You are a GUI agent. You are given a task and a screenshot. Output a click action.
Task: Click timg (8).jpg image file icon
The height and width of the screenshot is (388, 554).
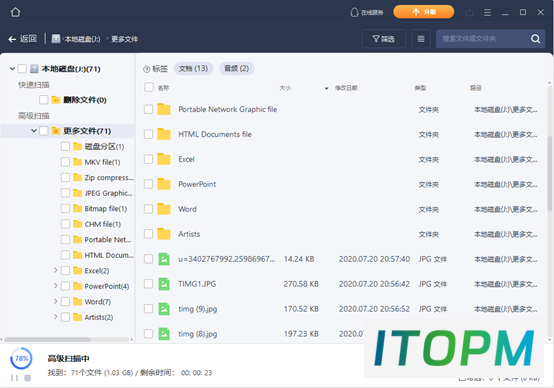click(164, 334)
